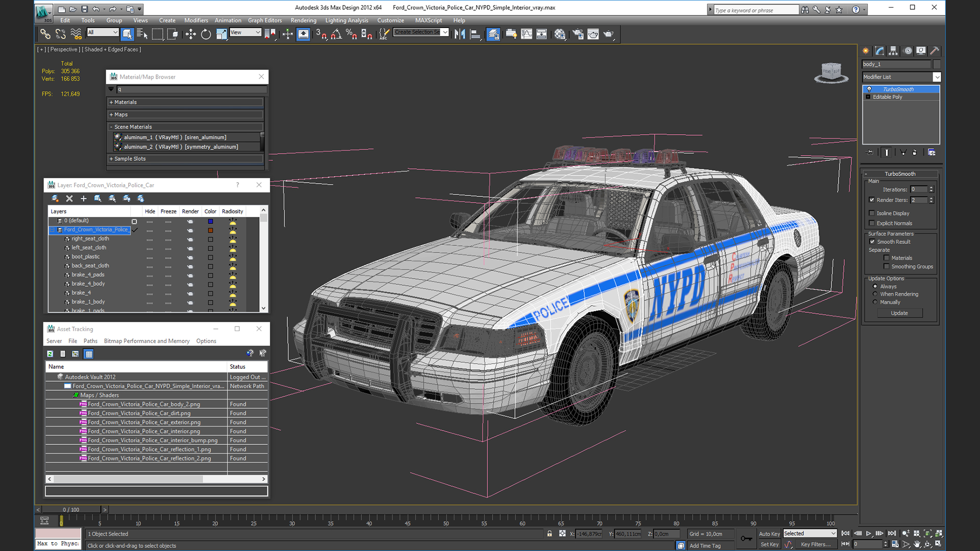Click Configure Modifier Sets icon
This screenshot has width=980, height=551.
pyautogui.click(x=932, y=152)
